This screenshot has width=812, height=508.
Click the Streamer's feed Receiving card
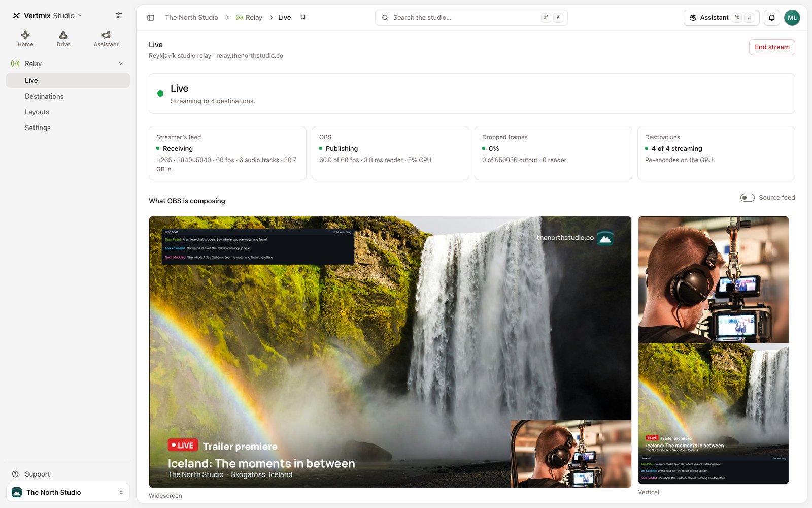click(x=227, y=153)
